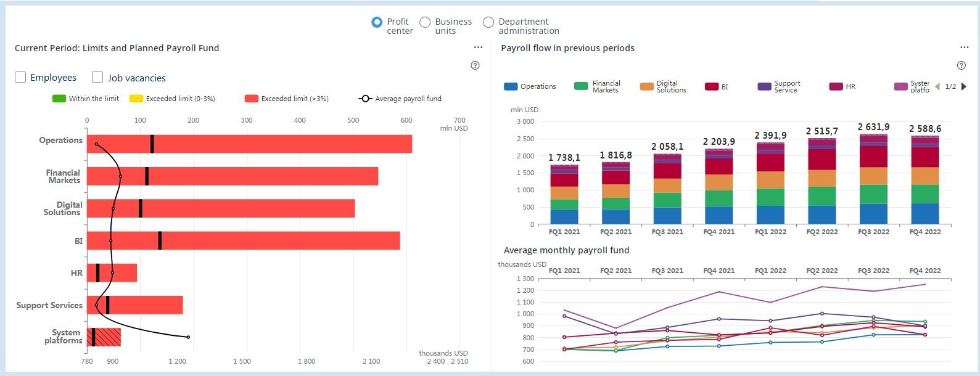Screen dimensions: 980x376
Task: Go to previous legend page arrow
Action: [937, 86]
